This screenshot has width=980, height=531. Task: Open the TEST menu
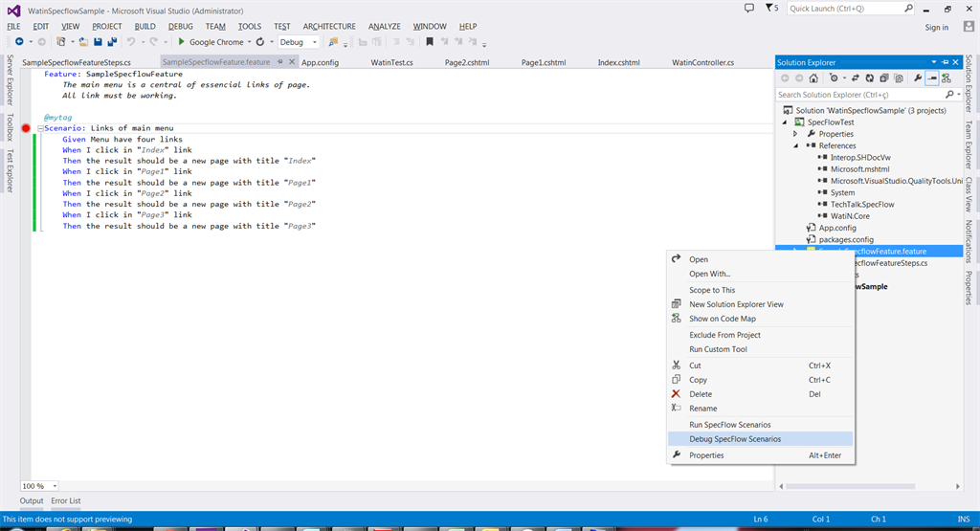(282, 26)
